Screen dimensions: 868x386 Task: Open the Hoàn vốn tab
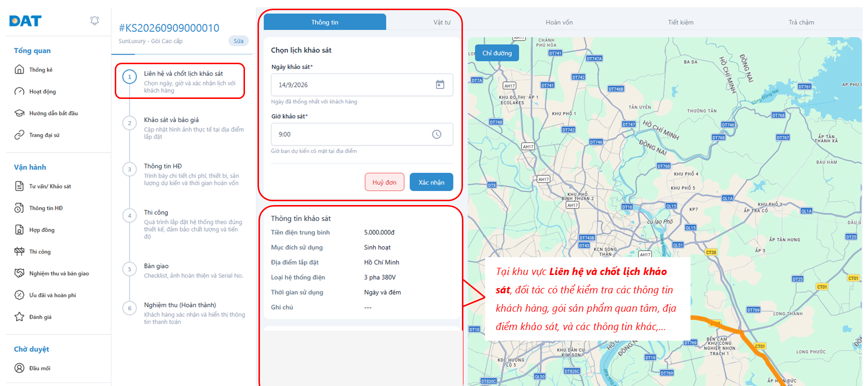pos(559,22)
